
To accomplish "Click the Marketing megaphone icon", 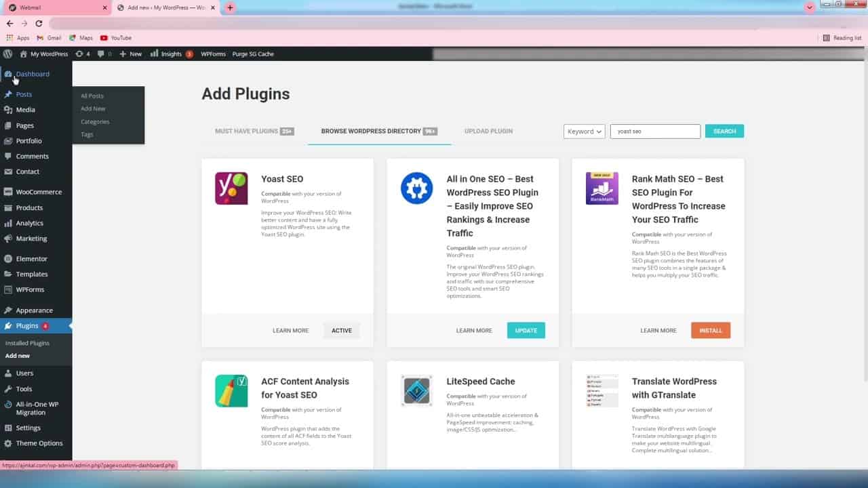I will [x=8, y=239].
